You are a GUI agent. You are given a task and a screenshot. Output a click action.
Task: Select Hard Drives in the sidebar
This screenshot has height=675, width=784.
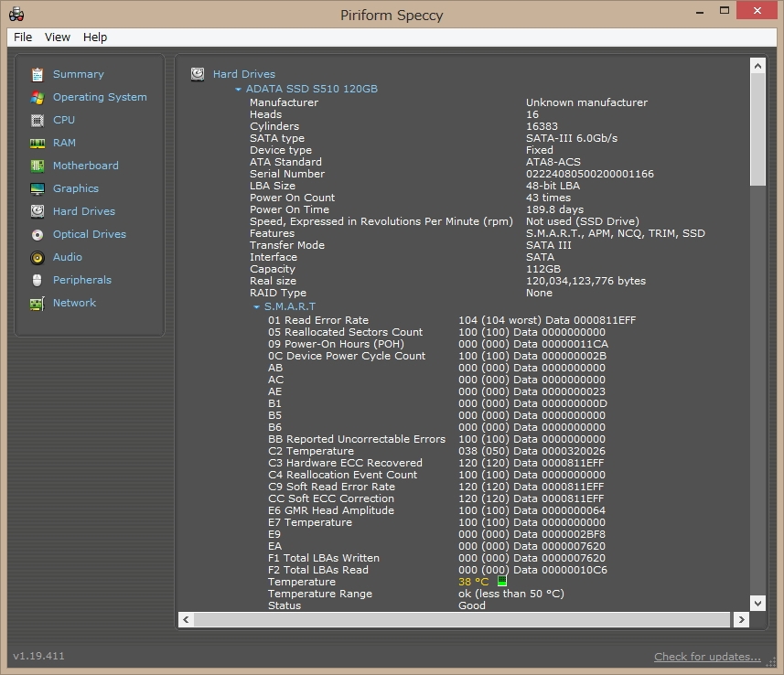tap(83, 211)
